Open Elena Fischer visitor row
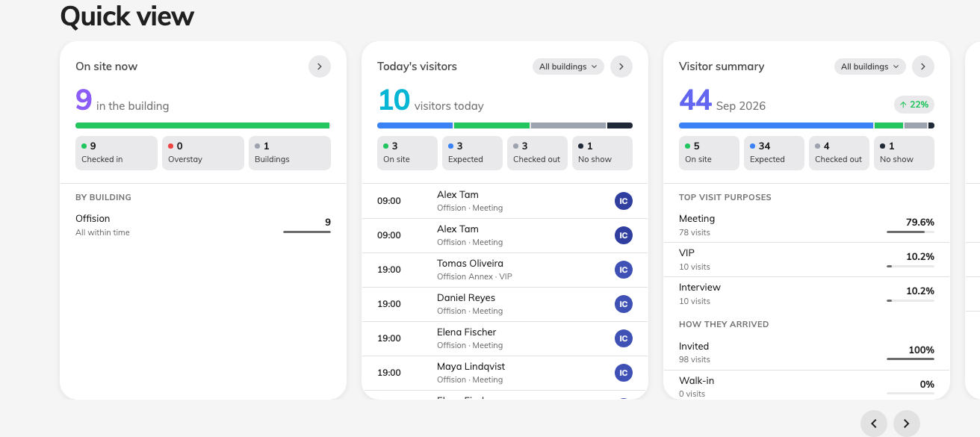The image size is (980, 437). coord(505,338)
